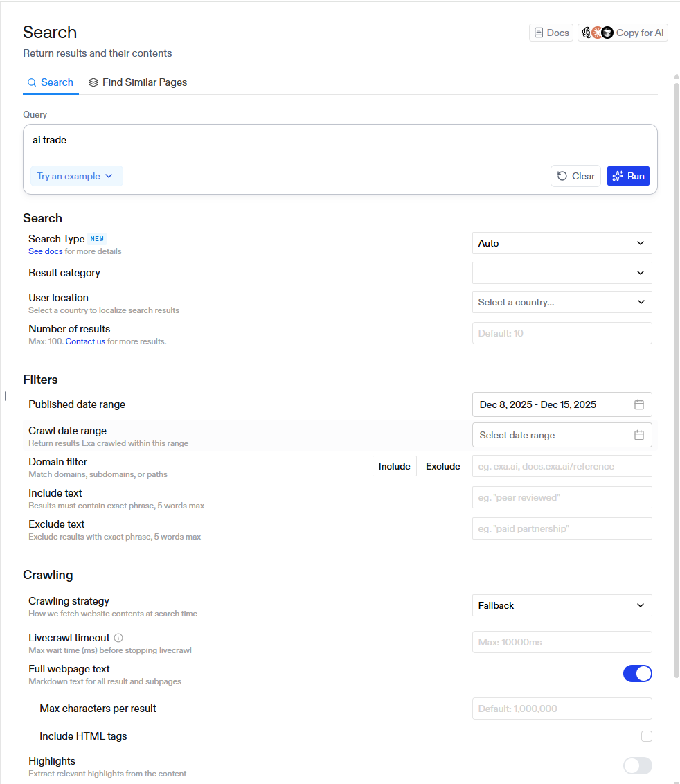Expand the Select a country dropdown
680x784 pixels.
pos(562,302)
